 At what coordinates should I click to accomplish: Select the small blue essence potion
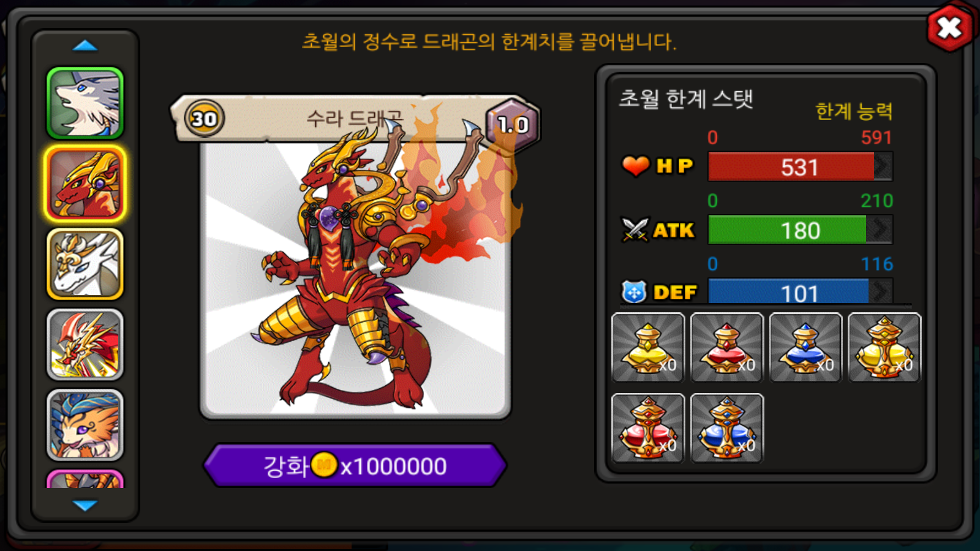coord(805,348)
